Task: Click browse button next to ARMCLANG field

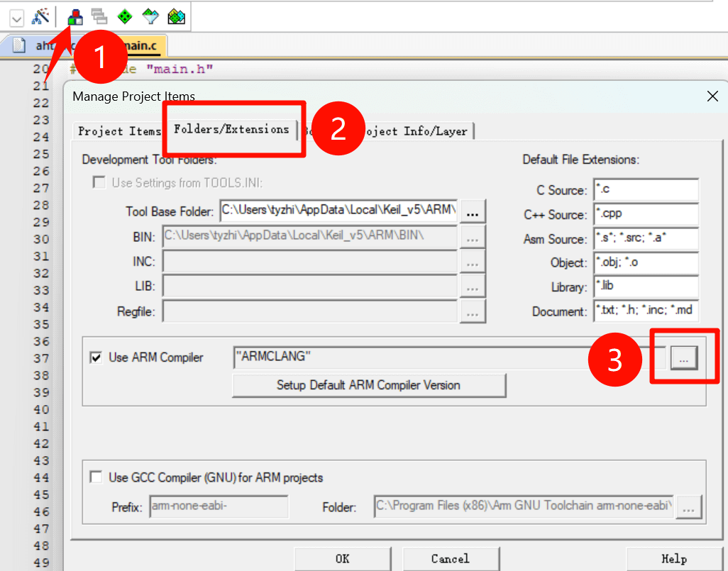Action: (683, 358)
